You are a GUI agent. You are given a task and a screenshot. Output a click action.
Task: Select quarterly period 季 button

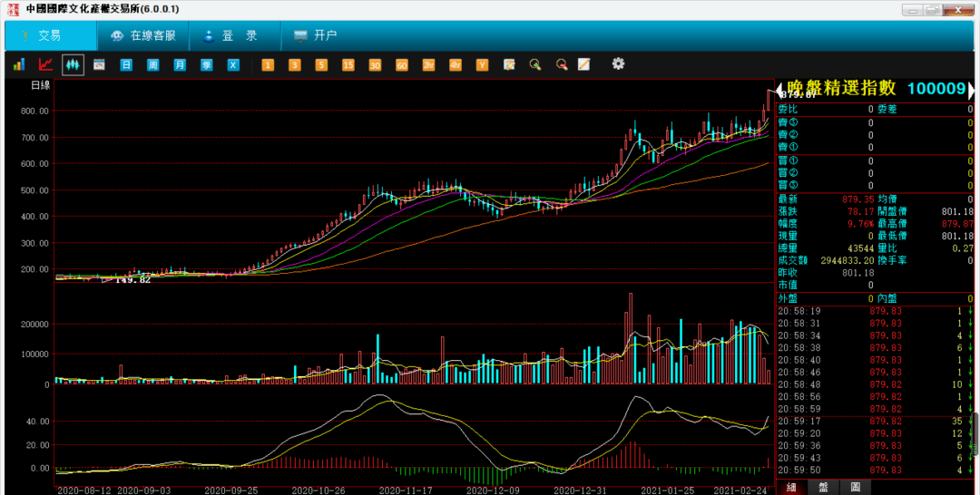pyautogui.click(x=207, y=65)
